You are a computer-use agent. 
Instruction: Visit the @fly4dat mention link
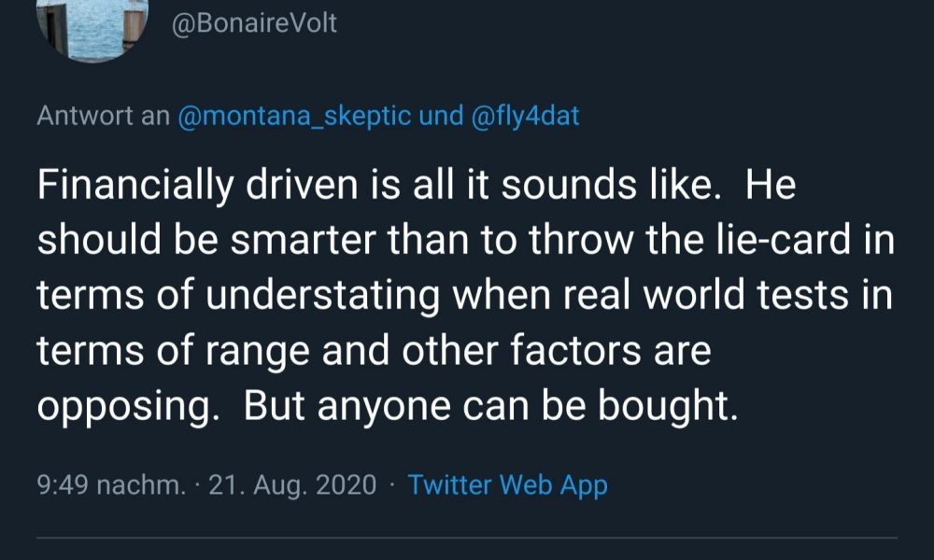click(525, 116)
